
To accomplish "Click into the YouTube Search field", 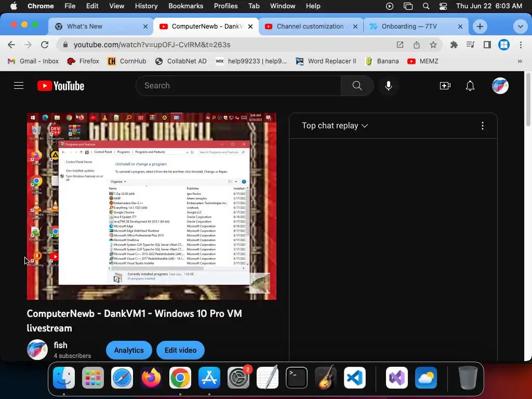I will click(238, 86).
